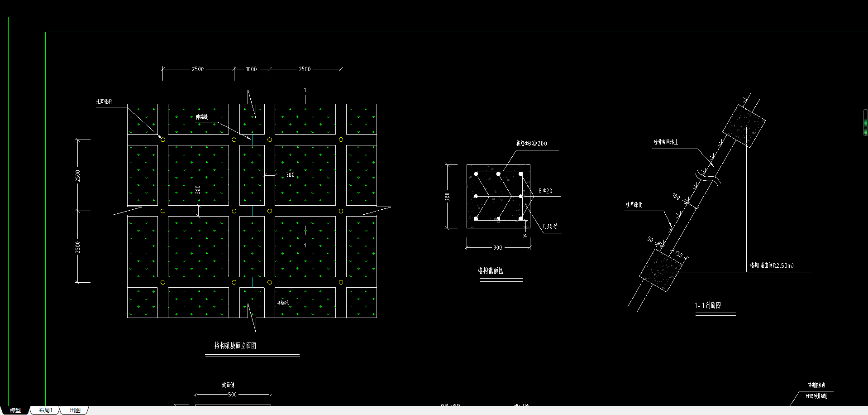Select the 格构垂直间距2.50m annotation
The width and height of the screenshot is (868, 415).
click(772, 265)
